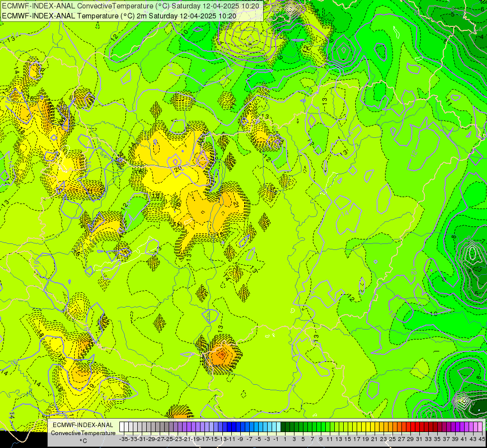This screenshot has height=448, width=487.
Task: Click the '-25' value on the legend scale
Action: point(169,439)
